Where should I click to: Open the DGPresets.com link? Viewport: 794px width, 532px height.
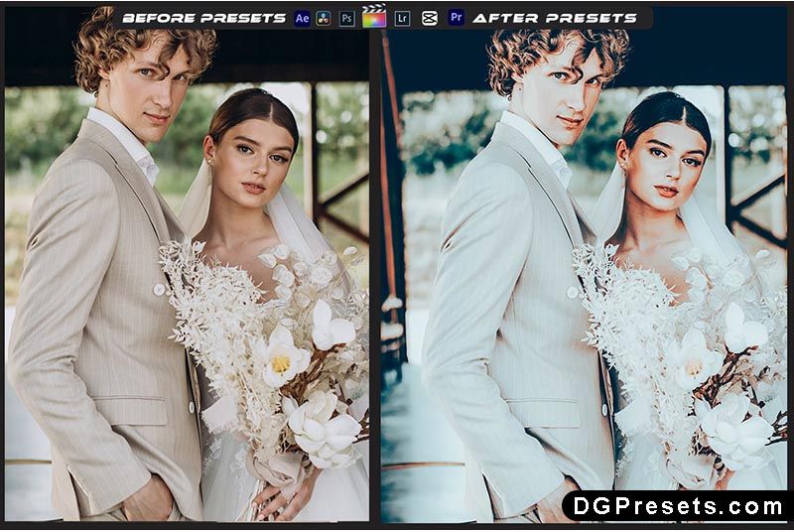point(677,506)
